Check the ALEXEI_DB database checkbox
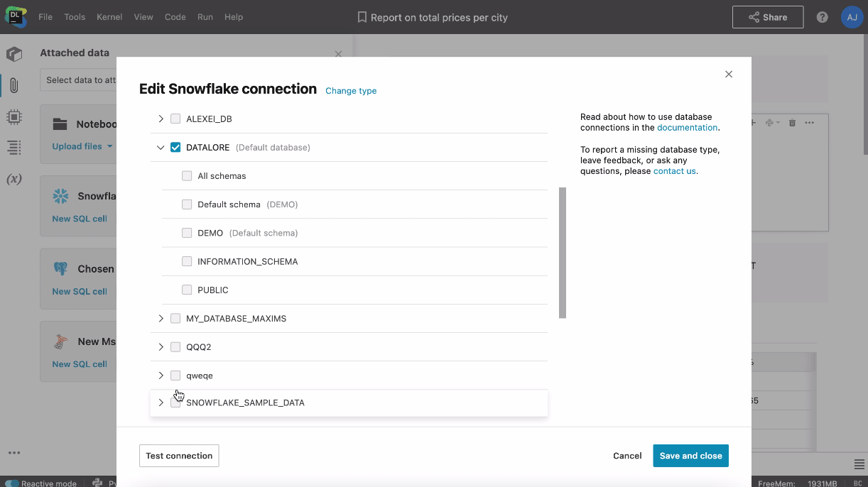The image size is (868, 487). pos(175,119)
